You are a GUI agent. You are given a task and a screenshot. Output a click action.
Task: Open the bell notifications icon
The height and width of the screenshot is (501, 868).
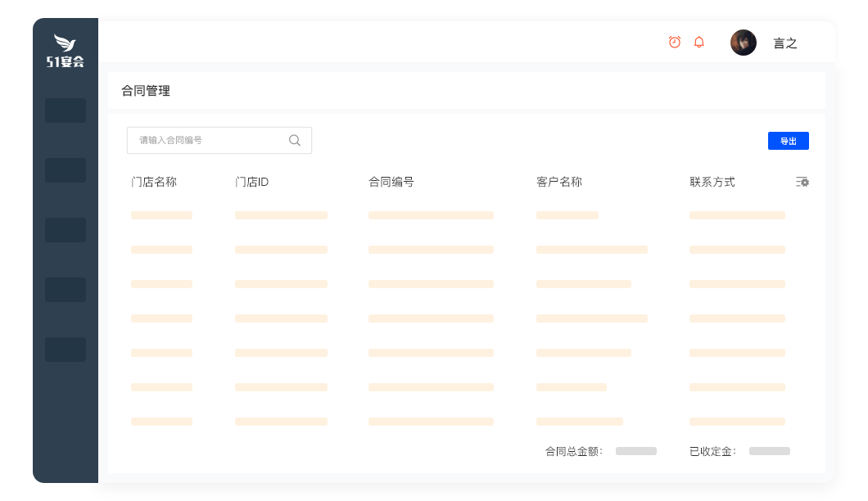click(x=698, y=42)
